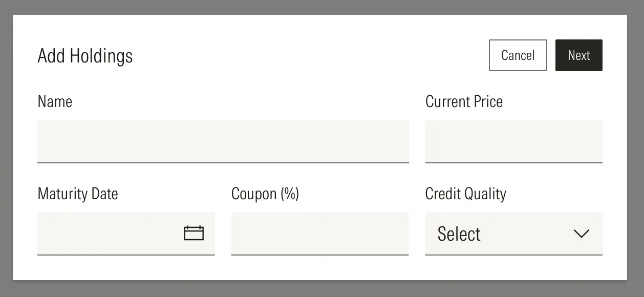The height and width of the screenshot is (297, 644).
Task: Click the Coupon (%) input field
Action: pyautogui.click(x=319, y=234)
